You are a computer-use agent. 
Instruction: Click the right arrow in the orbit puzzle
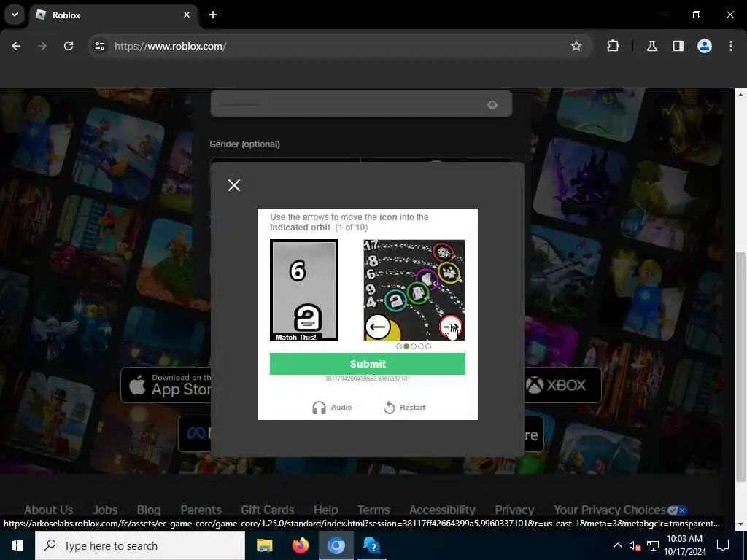[451, 327]
